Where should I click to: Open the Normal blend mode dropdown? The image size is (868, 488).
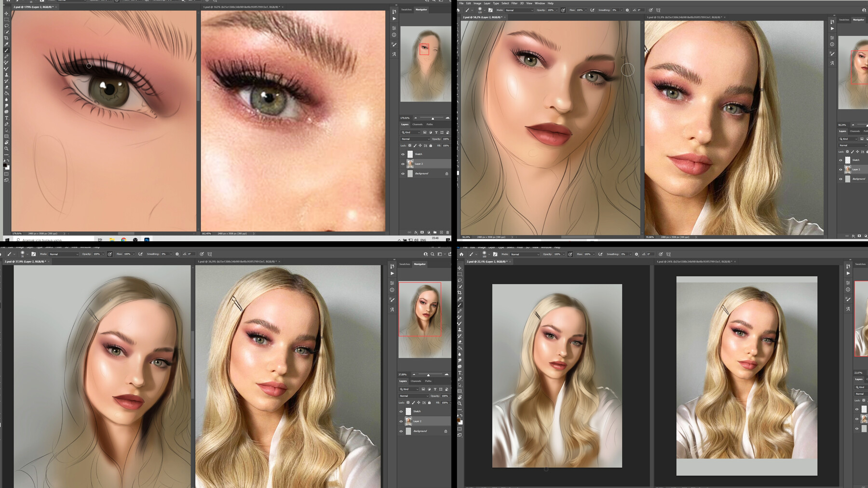tap(415, 139)
